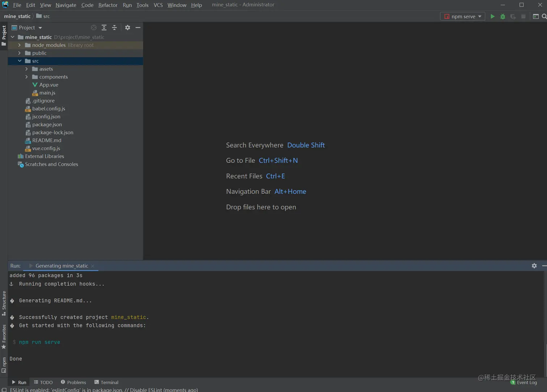
Task: Open the Refactor menu
Action: coord(107,5)
